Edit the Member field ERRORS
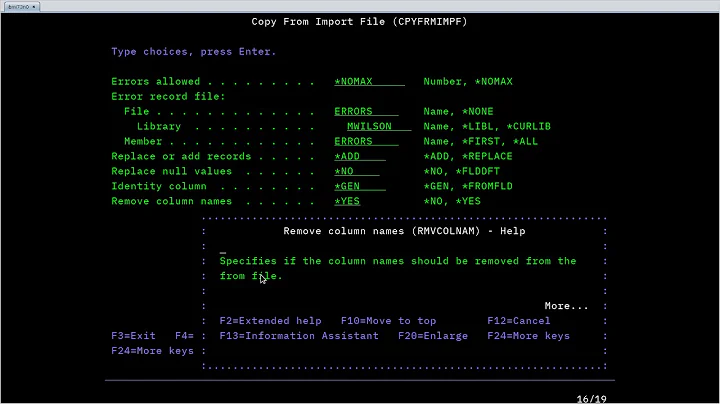 [366, 141]
